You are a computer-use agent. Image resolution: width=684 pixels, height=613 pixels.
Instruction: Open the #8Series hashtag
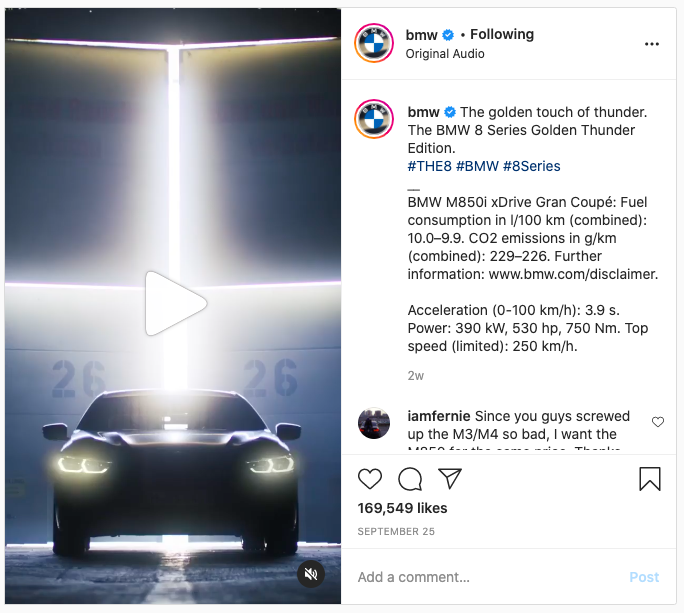(531, 166)
